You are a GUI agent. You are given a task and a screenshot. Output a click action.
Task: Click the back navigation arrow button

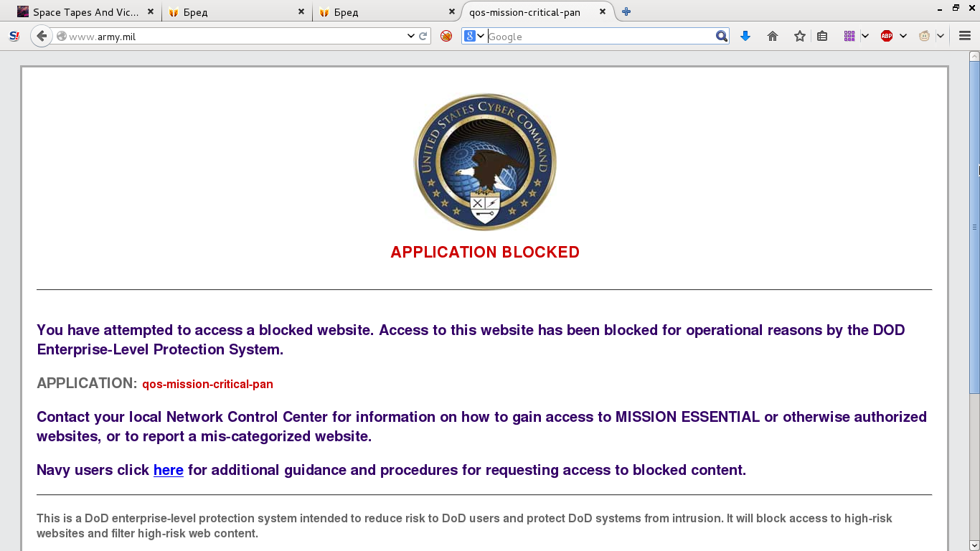[x=42, y=36]
